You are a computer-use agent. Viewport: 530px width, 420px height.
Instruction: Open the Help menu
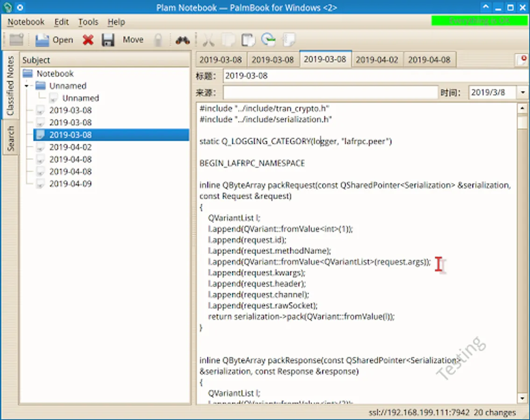[x=116, y=22]
